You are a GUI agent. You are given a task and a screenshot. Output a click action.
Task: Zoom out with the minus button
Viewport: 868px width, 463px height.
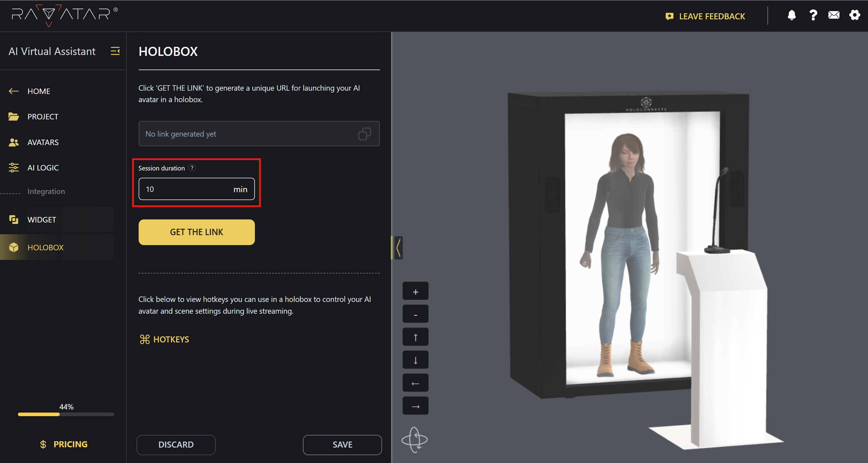coord(415,314)
